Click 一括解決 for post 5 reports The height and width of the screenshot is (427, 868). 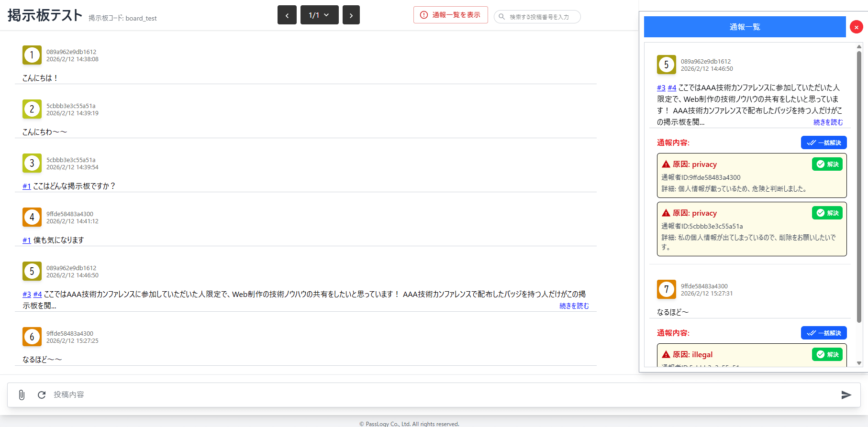(823, 143)
